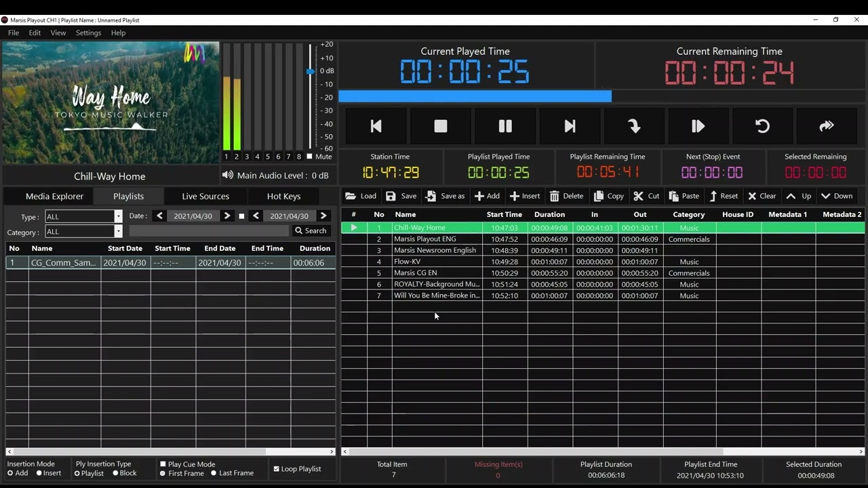Select Marsis Newsroom English row

(603, 250)
